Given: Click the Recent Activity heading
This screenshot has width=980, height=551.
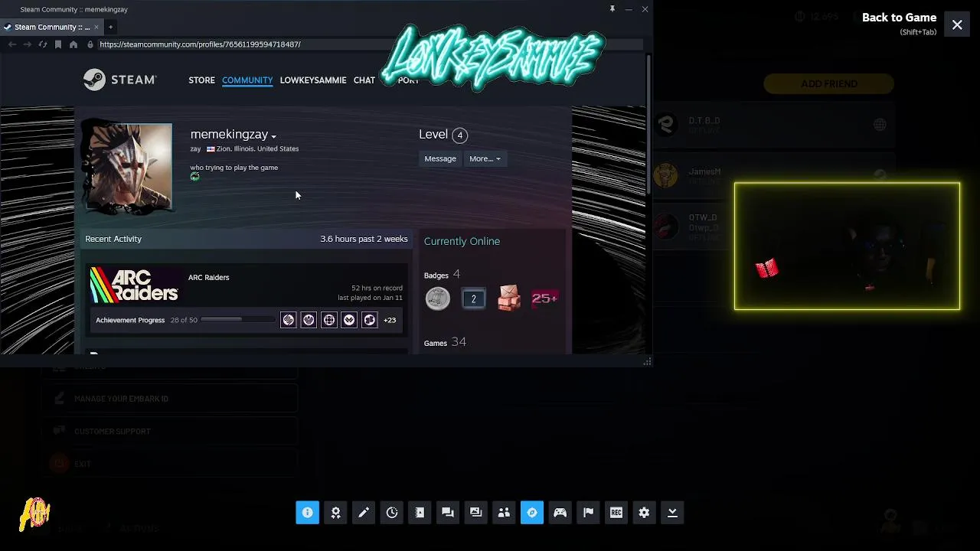Looking at the screenshot, I should tap(113, 239).
